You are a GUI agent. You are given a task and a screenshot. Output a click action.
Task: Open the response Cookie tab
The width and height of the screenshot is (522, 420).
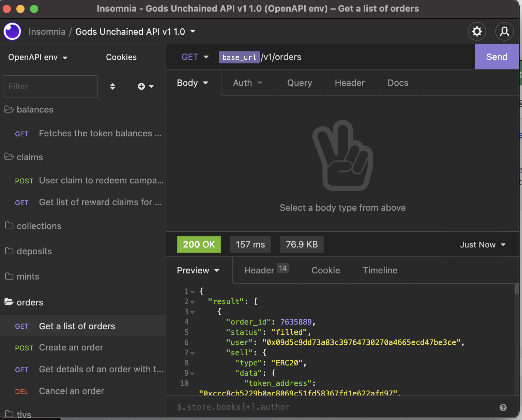326,270
